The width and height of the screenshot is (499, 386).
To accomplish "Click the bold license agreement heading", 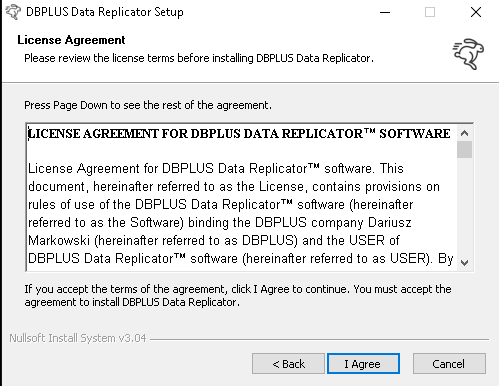I will point(239,134).
